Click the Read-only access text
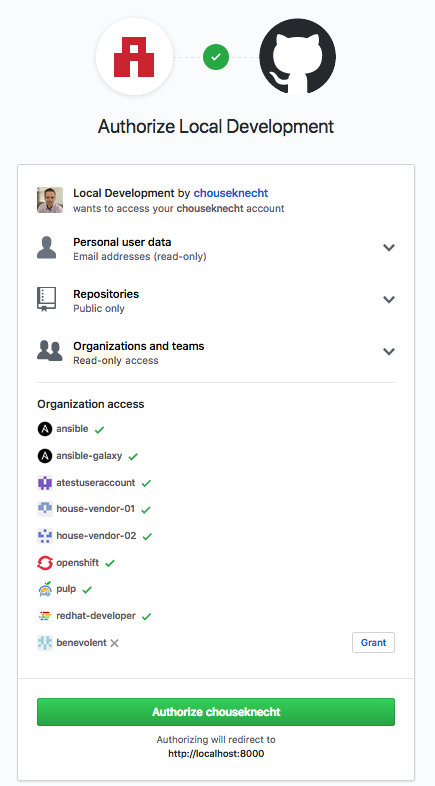Image resolution: width=435 pixels, height=786 pixels. [x=116, y=360]
